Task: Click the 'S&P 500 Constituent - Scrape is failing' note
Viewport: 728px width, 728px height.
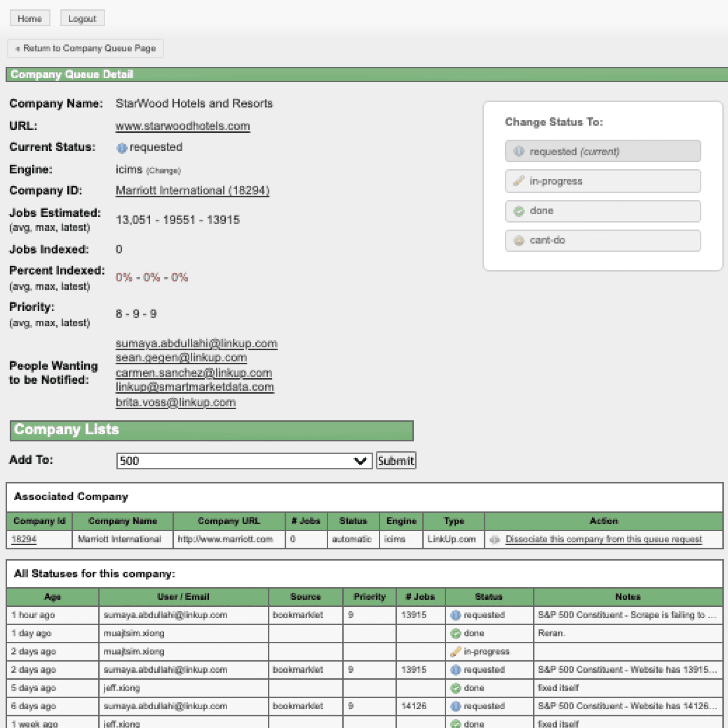Action: pos(627,615)
